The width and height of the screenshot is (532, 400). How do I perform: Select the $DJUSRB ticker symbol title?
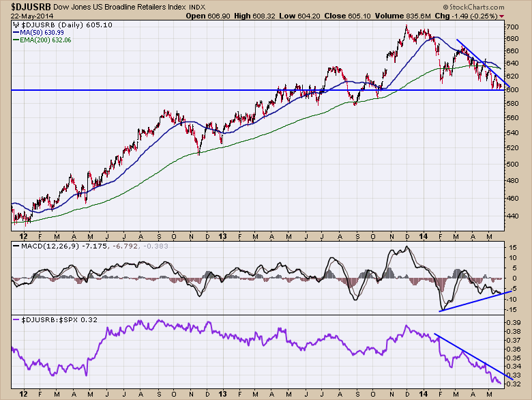[31, 7]
